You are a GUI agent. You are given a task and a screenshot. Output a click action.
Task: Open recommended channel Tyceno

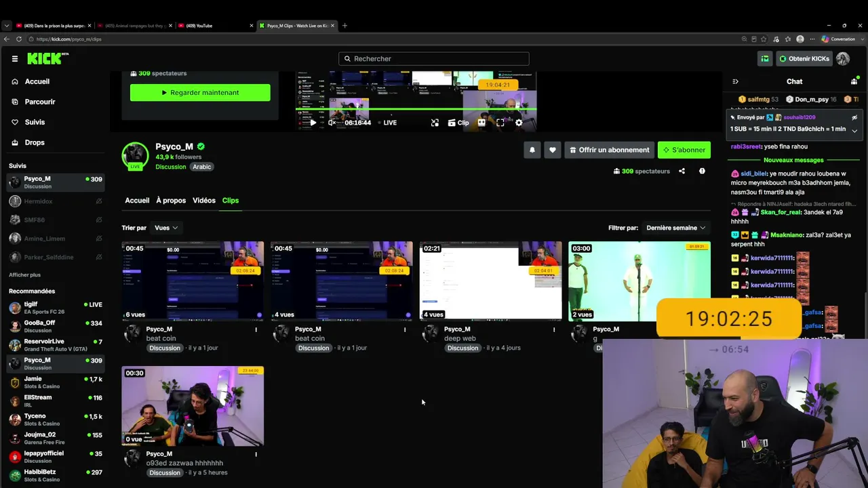click(54, 420)
